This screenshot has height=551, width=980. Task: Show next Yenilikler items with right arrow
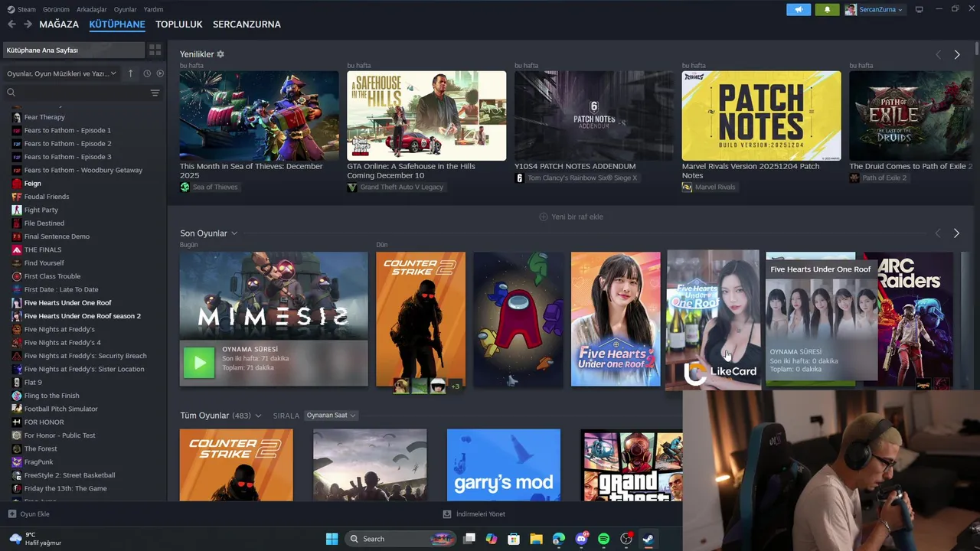click(956, 54)
